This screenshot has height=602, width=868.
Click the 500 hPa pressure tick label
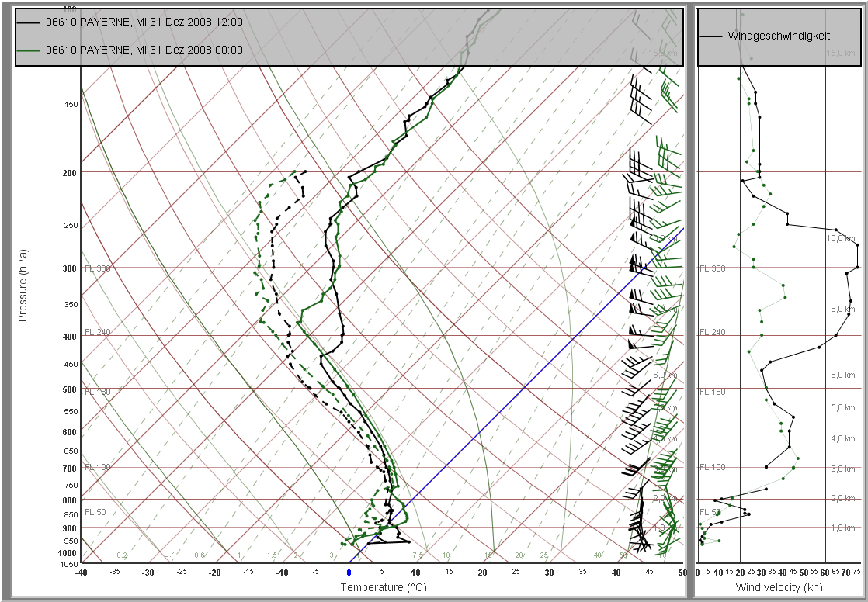[70, 389]
